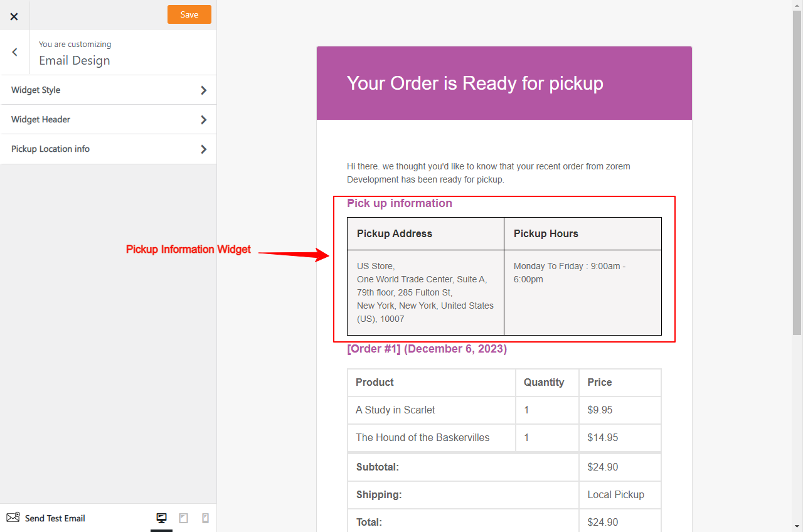Close the customizer with the X icon
The width and height of the screenshot is (803, 532).
[14, 16]
